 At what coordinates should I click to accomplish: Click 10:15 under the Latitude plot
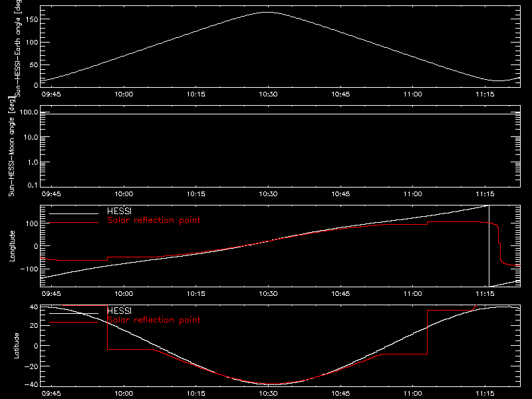click(x=196, y=394)
